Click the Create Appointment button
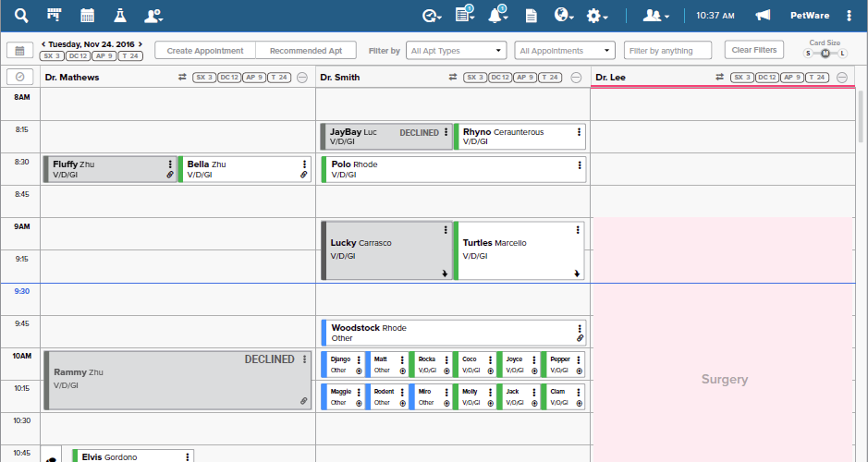The width and height of the screenshot is (868, 462). [x=205, y=50]
